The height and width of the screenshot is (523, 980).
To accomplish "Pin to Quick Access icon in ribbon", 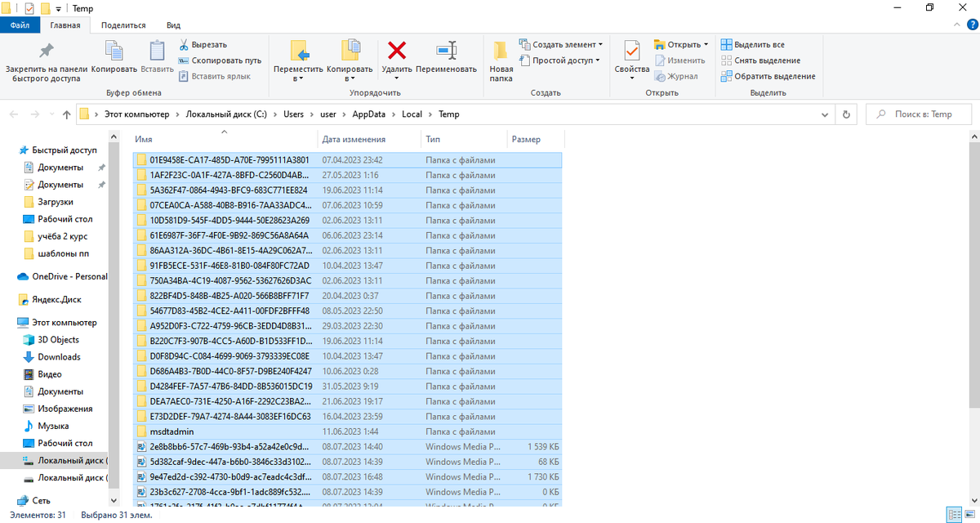I will point(47,51).
